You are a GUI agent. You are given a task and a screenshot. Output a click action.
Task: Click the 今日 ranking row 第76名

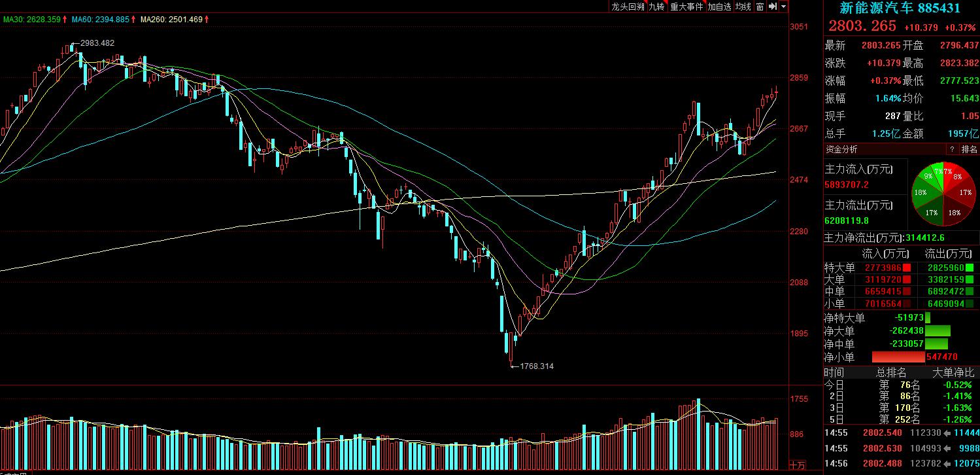tap(902, 385)
